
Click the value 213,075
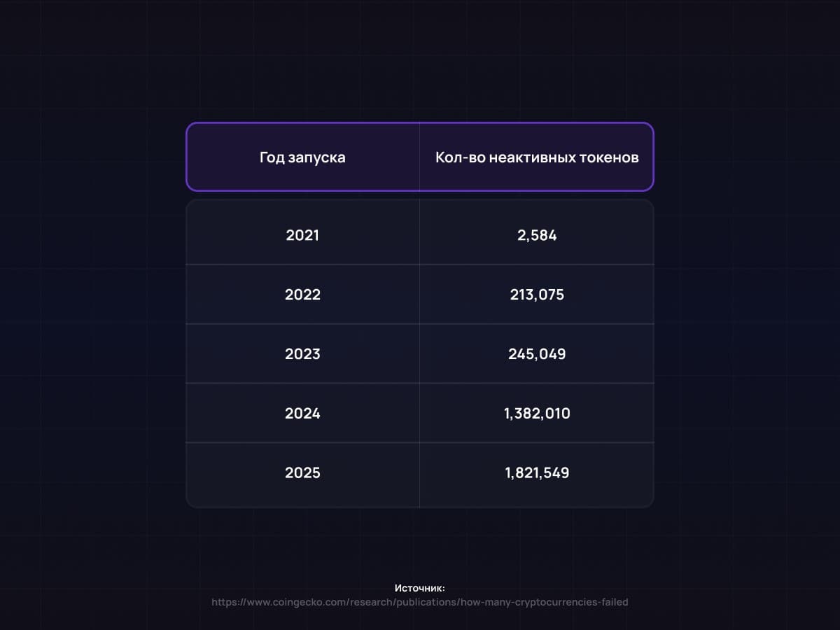(x=537, y=295)
